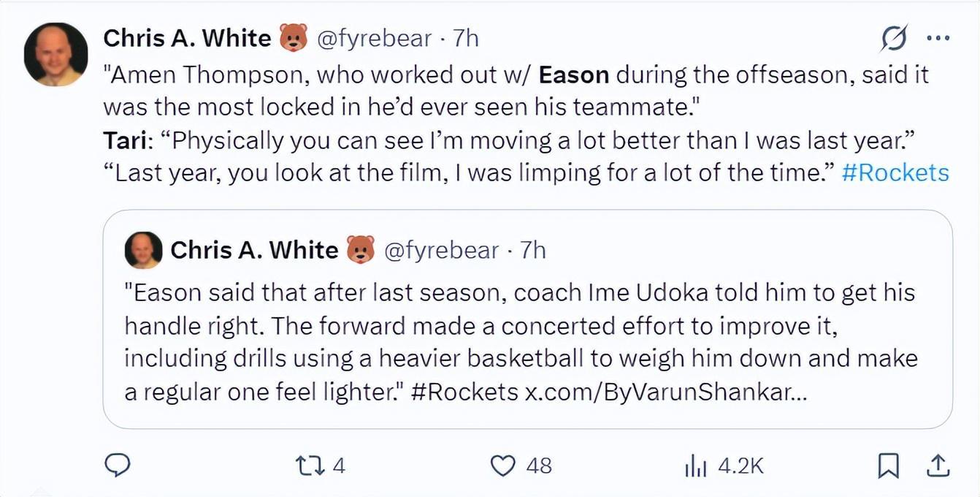
Task: Open the three-dot more options menu
Action: (937, 39)
